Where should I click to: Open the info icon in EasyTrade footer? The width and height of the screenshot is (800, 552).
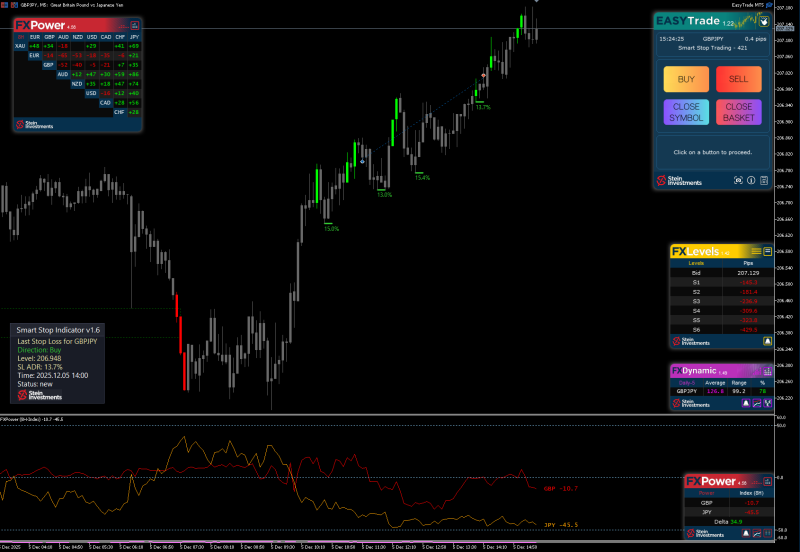[751, 180]
